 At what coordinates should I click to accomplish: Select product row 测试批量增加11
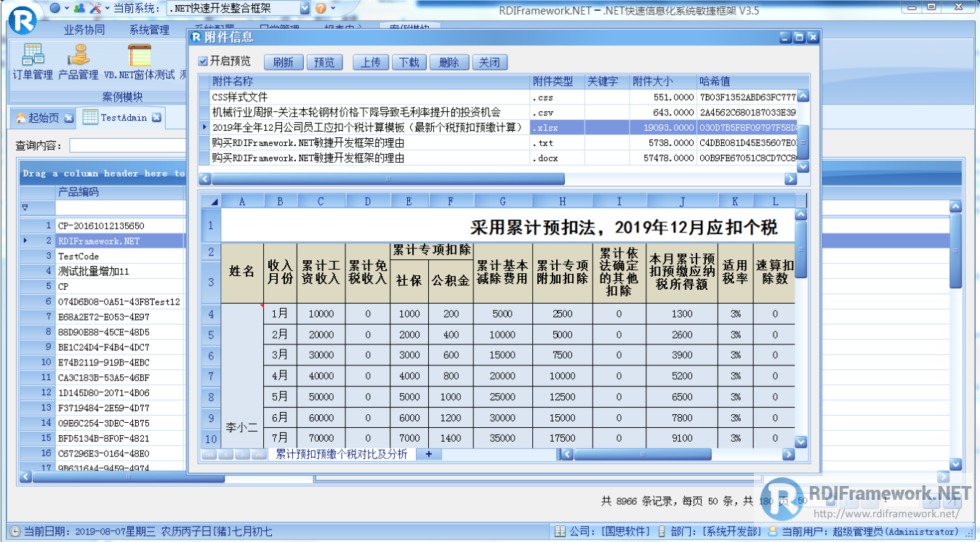(103, 271)
